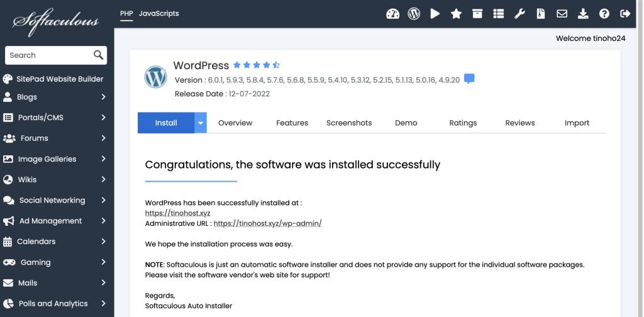Expand the Social Networking chevron
The height and width of the screenshot is (317, 644).
(104, 201)
